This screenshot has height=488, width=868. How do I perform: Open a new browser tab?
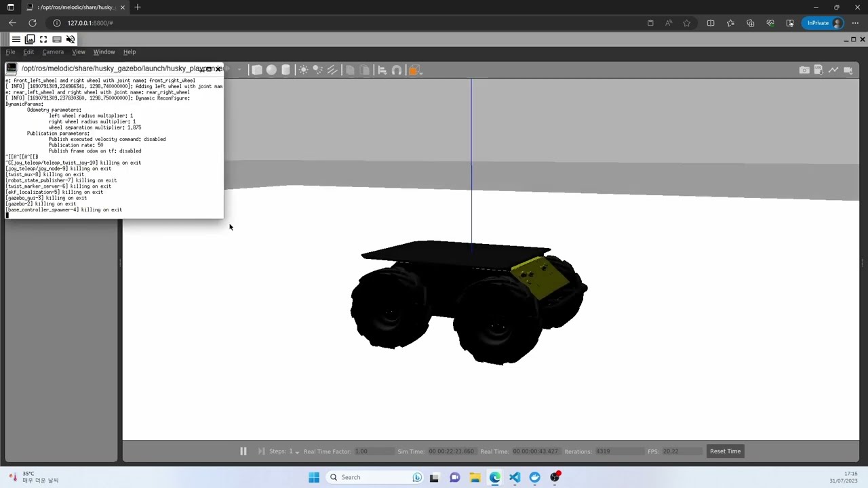click(138, 7)
